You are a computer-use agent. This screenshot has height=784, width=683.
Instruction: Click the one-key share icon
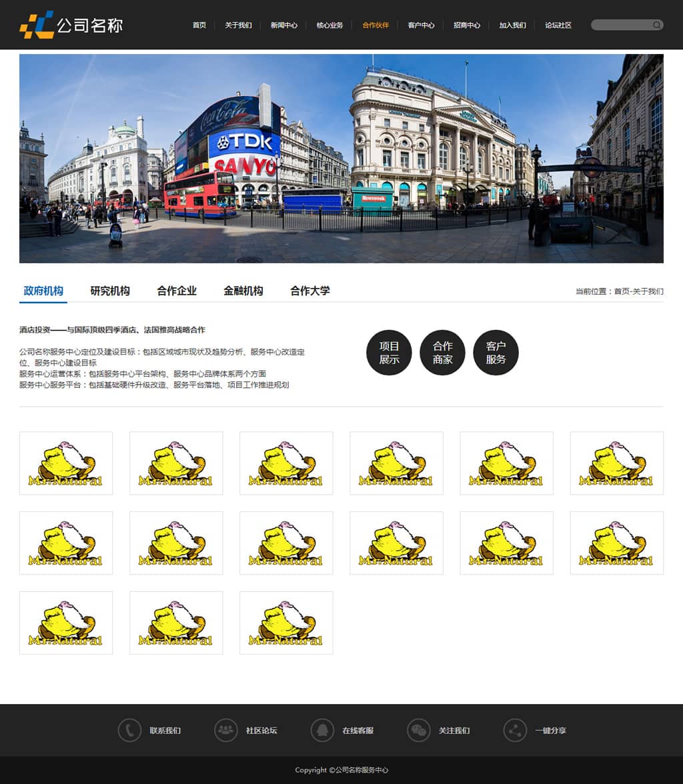[x=515, y=730]
